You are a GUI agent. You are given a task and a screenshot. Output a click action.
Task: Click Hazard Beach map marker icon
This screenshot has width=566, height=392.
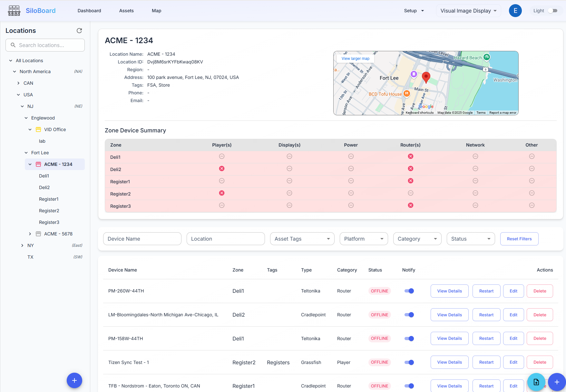(487, 57)
